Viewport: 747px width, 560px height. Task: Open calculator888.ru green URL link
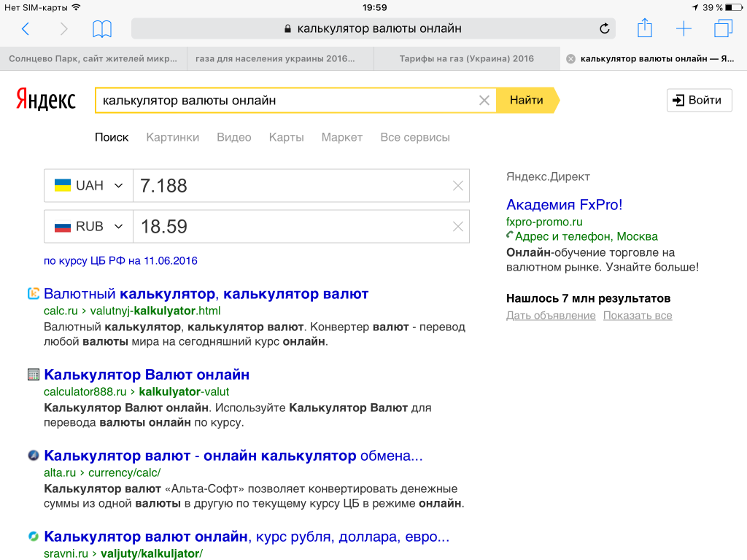[x=136, y=392]
